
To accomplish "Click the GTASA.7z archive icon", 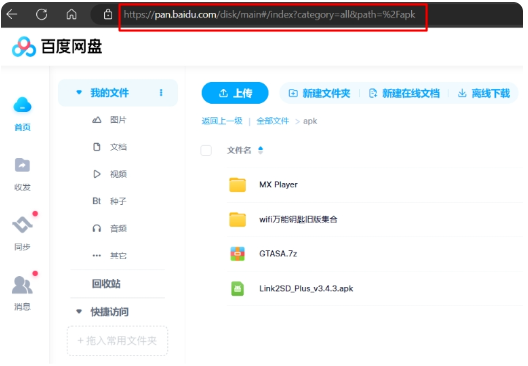I will point(237,254).
